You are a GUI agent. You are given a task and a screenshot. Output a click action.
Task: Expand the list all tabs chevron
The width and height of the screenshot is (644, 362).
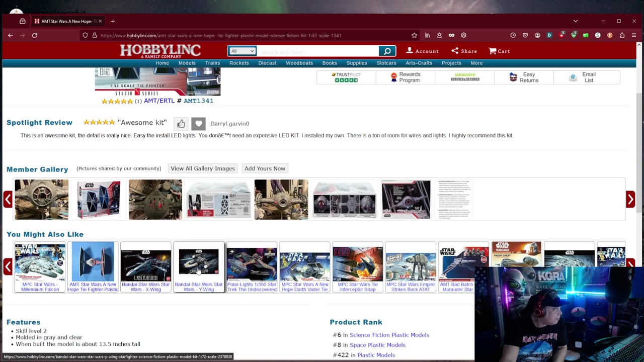point(576,21)
